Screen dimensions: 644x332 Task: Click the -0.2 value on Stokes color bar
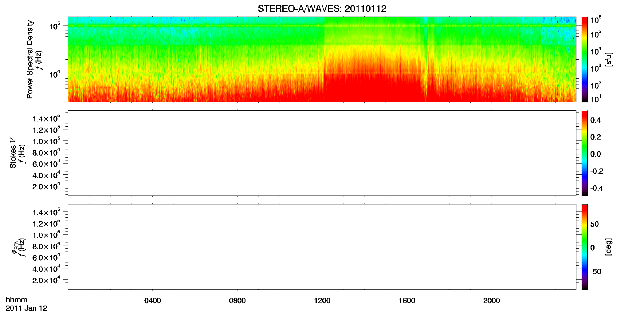click(597, 171)
